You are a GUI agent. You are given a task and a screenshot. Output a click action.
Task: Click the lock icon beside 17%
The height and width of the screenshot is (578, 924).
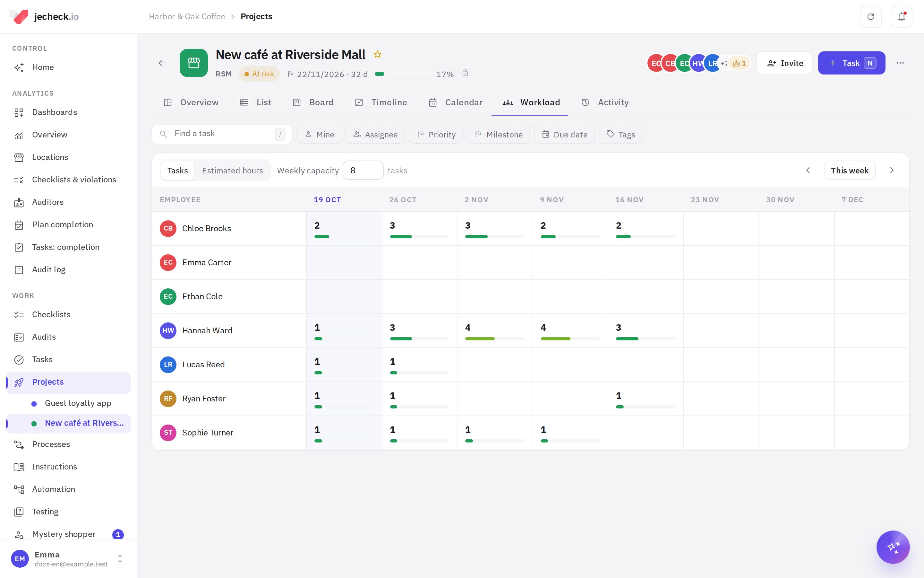[x=465, y=73]
